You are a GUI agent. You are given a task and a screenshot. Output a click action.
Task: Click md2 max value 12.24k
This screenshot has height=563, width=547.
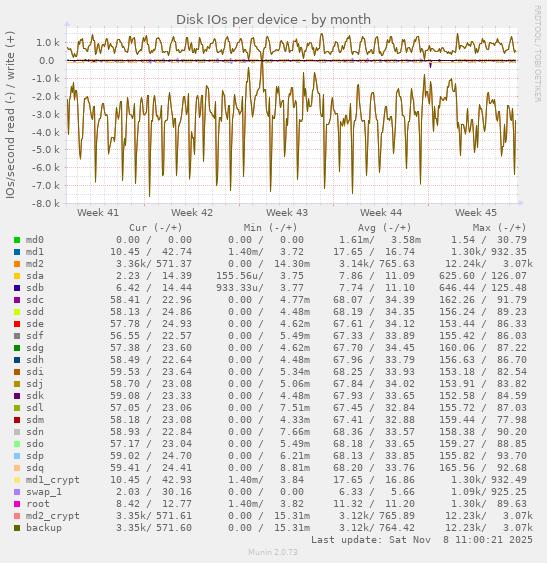(x=465, y=264)
